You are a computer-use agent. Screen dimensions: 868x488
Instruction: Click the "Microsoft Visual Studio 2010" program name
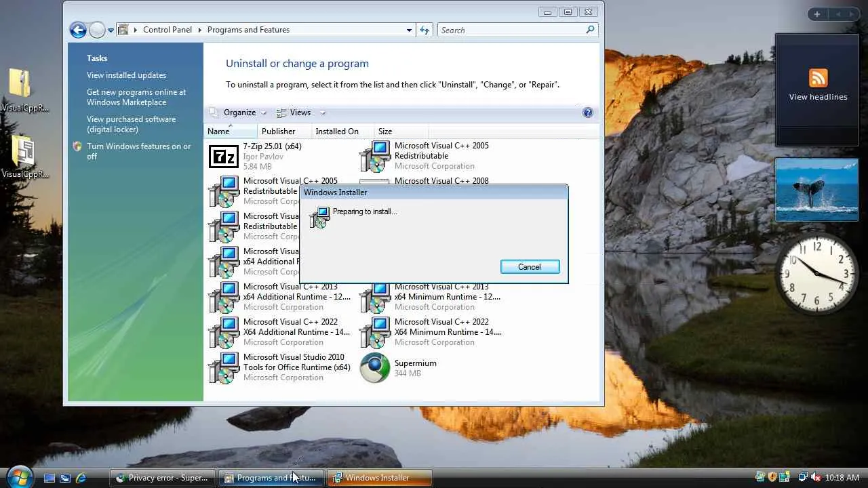point(294,357)
